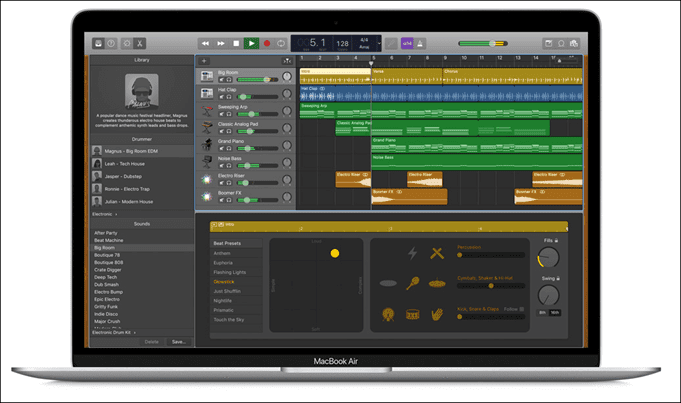
Task: Click the Save button in Library
Action: (x=178, y=341)
